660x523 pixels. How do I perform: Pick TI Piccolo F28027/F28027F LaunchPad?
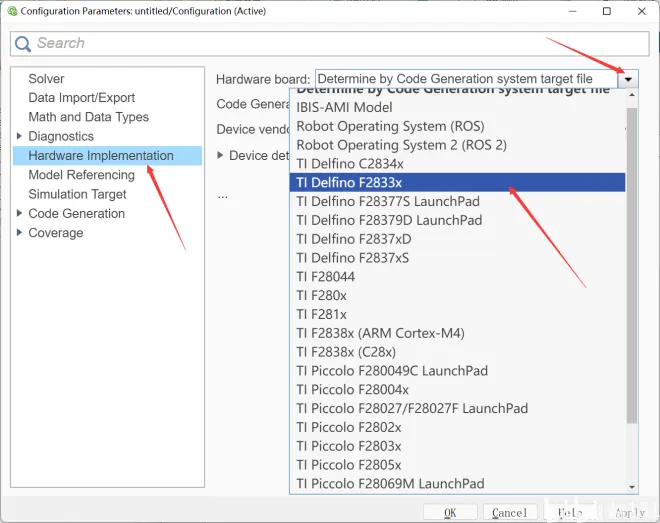click(458, 408)
